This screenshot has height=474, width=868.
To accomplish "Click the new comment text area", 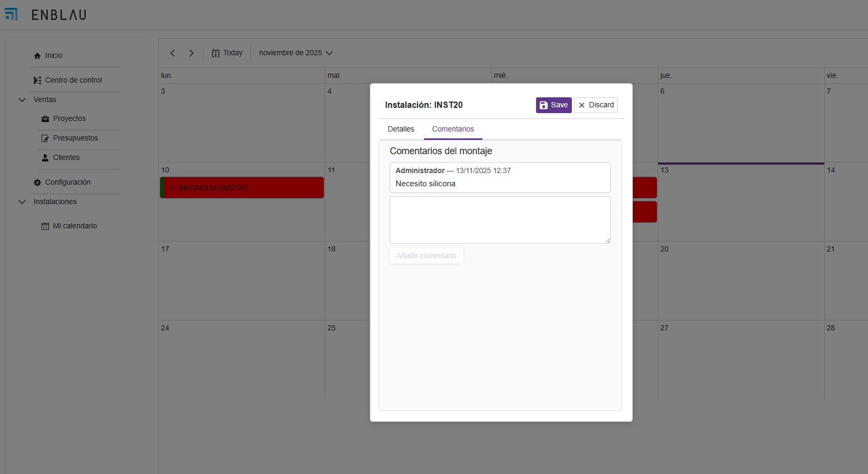I will pos(500,220).
